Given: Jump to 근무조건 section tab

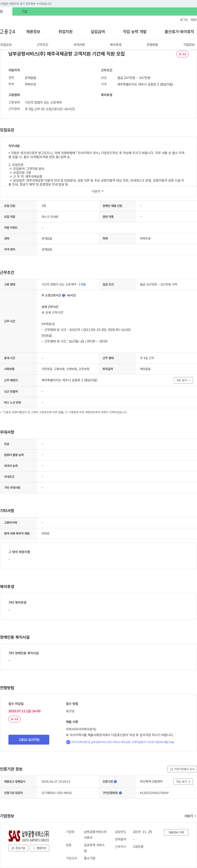Looking at the screenshot, I should tap(43, 45).
